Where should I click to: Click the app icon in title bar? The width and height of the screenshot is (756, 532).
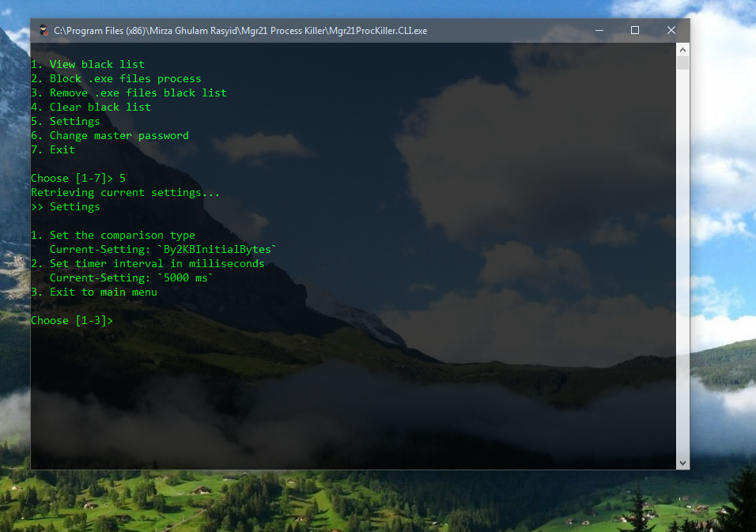point(43,30)
